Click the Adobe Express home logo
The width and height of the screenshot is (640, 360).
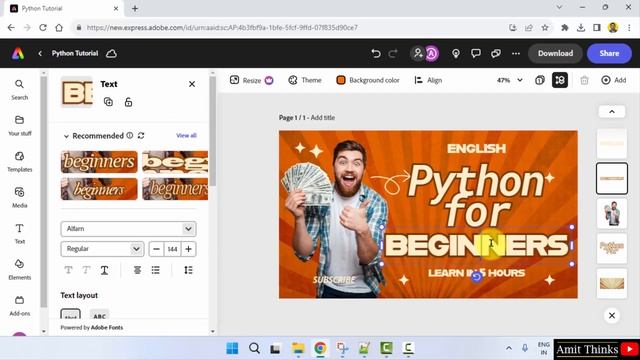pyautogui.click(x=18, y=53)
